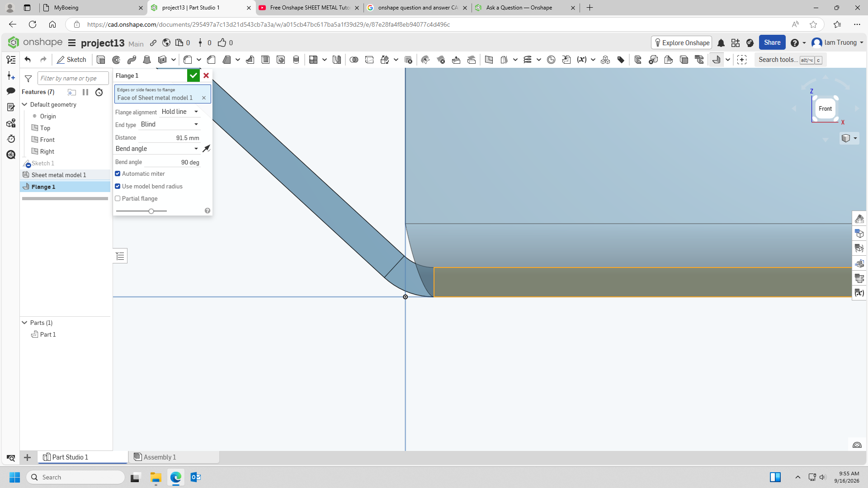The width and height of the screenshot is (868, 488).
Task: Collapse the Parts (1) list
Action: tap(25, 323)
